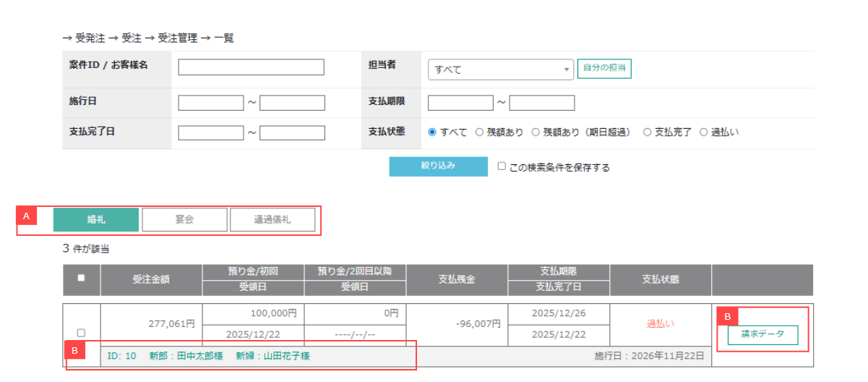This screenshot has height=382, width=868.
Task: Select the 残額あり radio option
Action: (x=479, y=132)
